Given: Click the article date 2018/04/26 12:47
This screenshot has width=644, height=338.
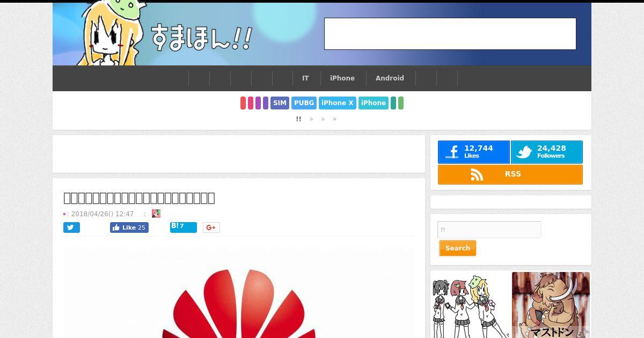Looking at the screenshot, I should pos(102,214).
